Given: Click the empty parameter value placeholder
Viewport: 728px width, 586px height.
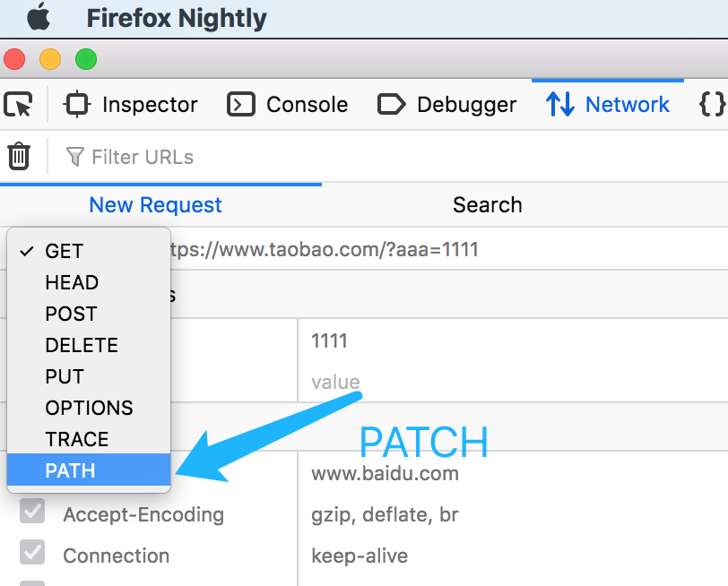Looking at the screenshot, I should point(335,382).
